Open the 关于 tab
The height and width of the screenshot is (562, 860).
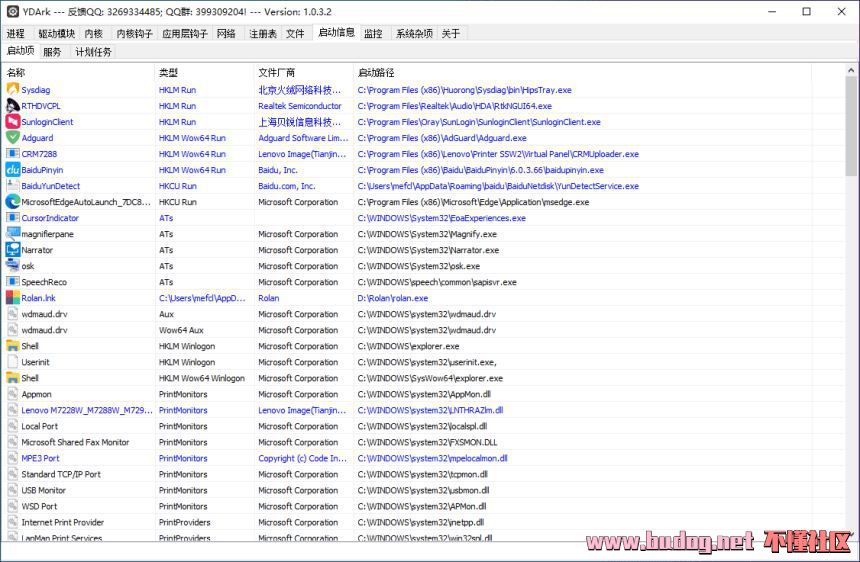point(451,34)
